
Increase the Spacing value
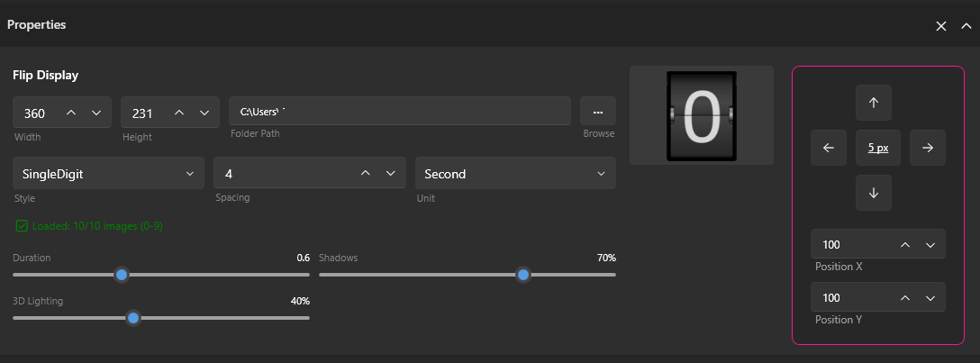pos(366,174)
